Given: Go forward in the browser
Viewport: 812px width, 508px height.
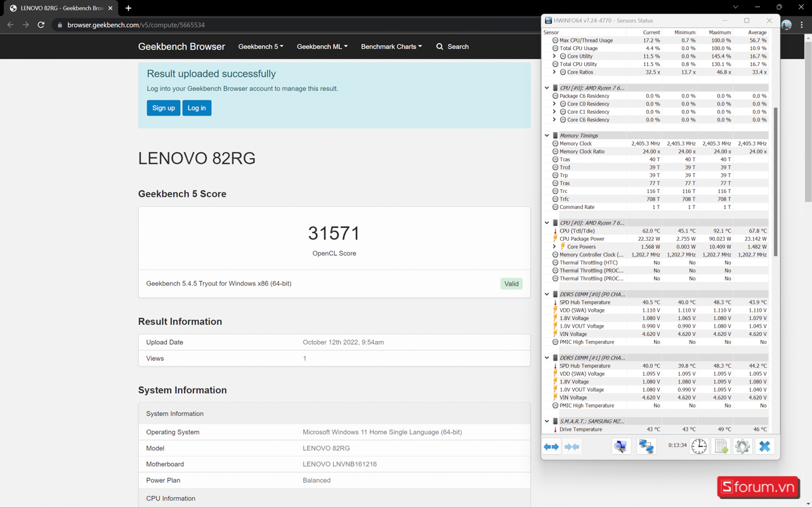Looking at the screenshot, I should click(x=25, y=25).
